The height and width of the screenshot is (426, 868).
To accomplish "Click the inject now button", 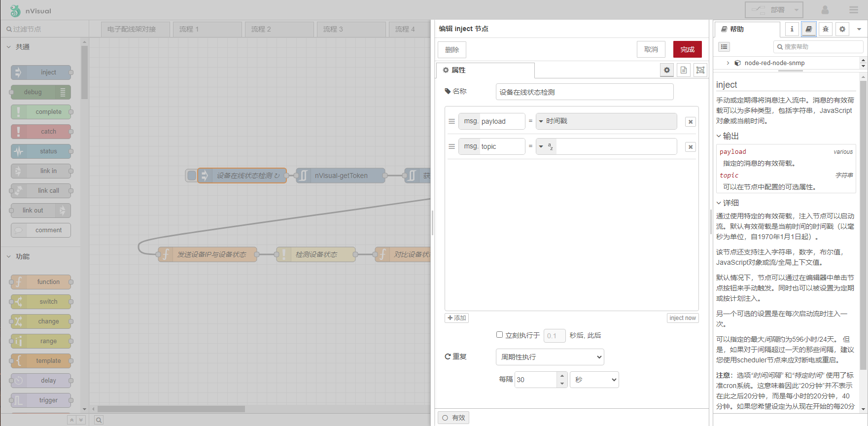I will point(683,318).
